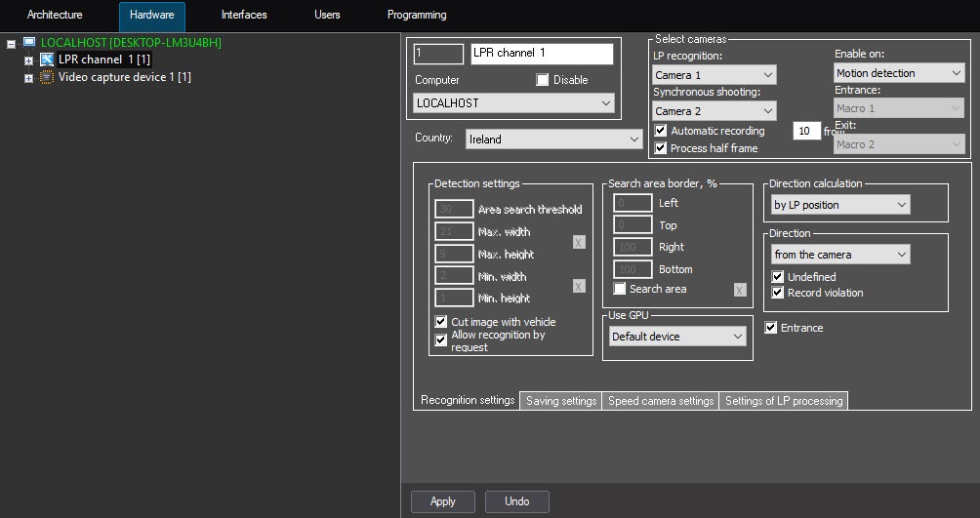Toggle Cut image with vehicle checkbox

(x=441, y=322)
